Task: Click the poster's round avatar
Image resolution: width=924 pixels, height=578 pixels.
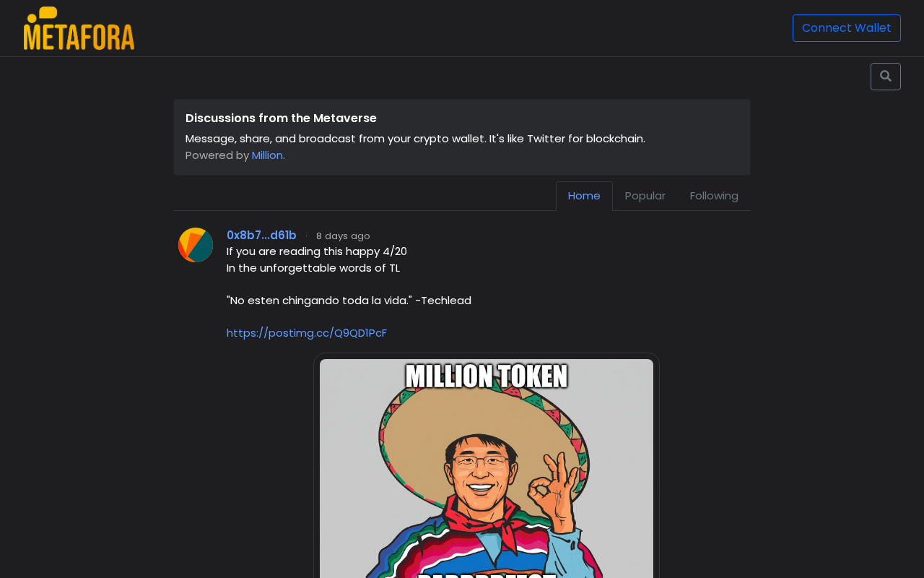Action: 196,245
